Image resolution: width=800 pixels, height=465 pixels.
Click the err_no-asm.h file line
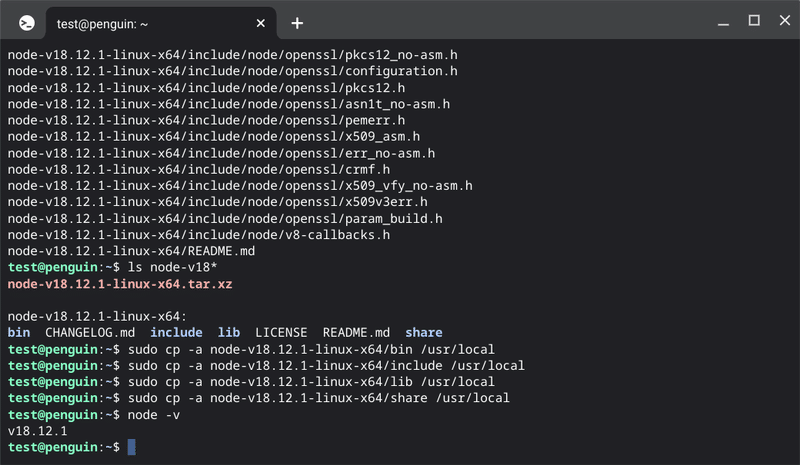tap(221, 153)
